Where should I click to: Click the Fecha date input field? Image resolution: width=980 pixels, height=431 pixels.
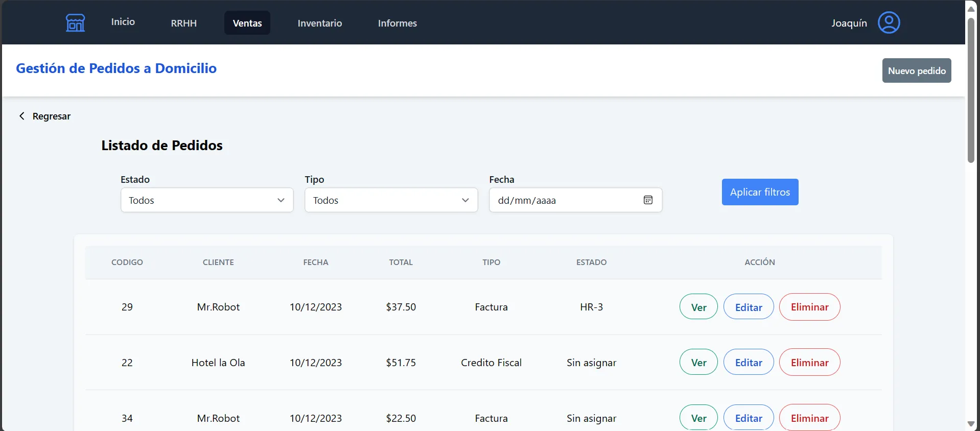click(575, 200)
